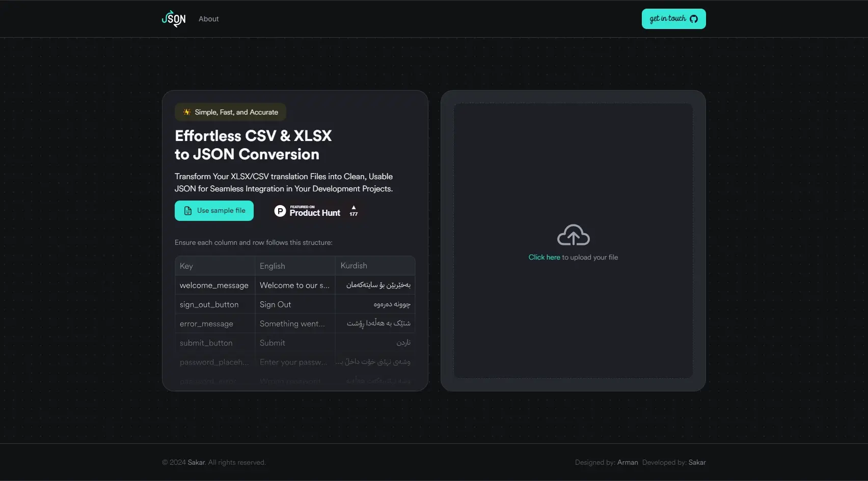Open the About page

click(x=208, y=19)
